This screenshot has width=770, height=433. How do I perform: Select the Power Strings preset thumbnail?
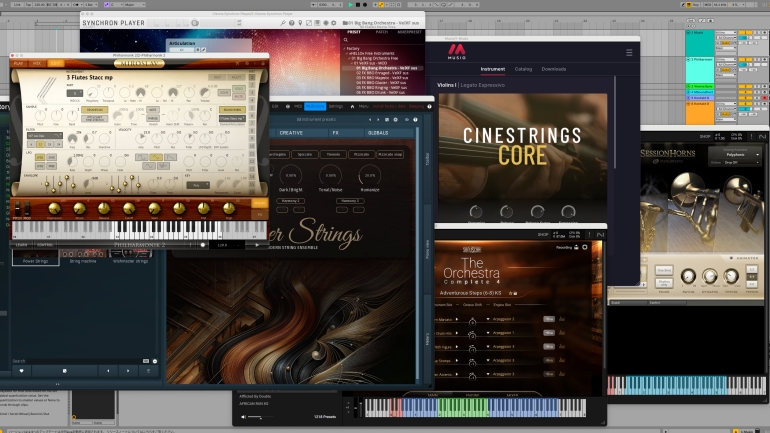[35, 257]
